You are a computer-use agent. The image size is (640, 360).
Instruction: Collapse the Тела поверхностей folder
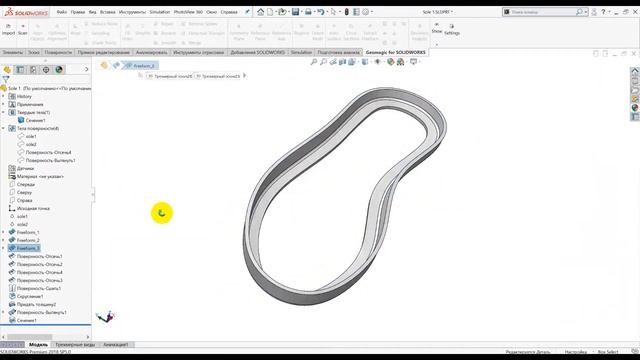click(x=3, y=128)
